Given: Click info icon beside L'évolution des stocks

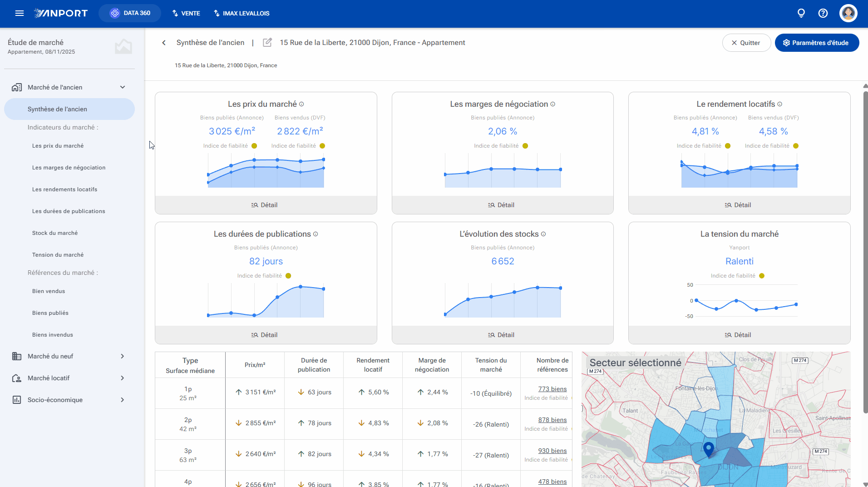Looking at the screenshot, I should point(543,234).
